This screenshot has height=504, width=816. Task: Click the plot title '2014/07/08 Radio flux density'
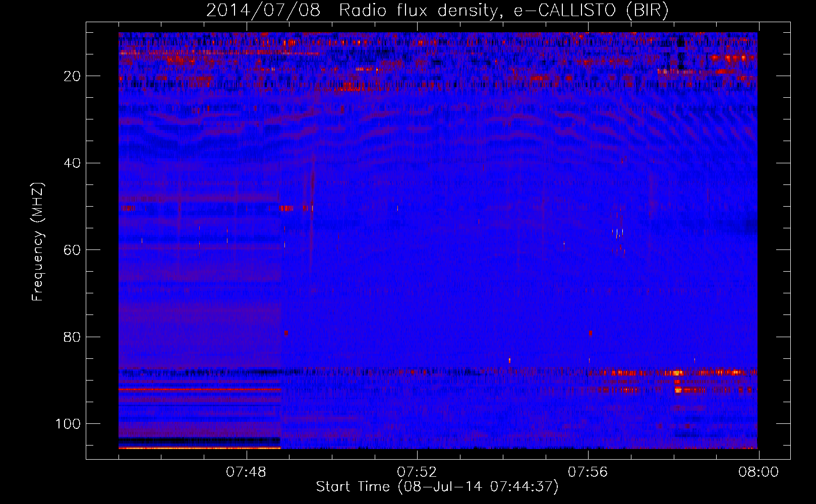click(437, 11)
